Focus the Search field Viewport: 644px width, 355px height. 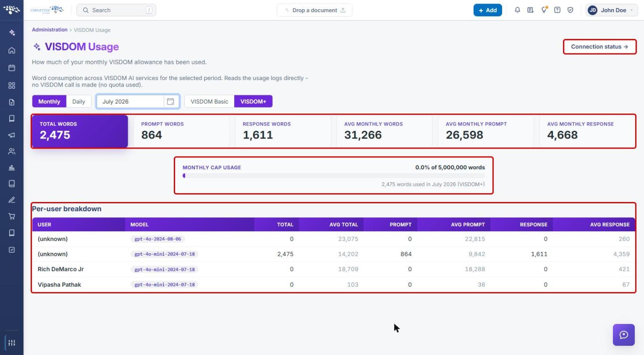[116, 10]
